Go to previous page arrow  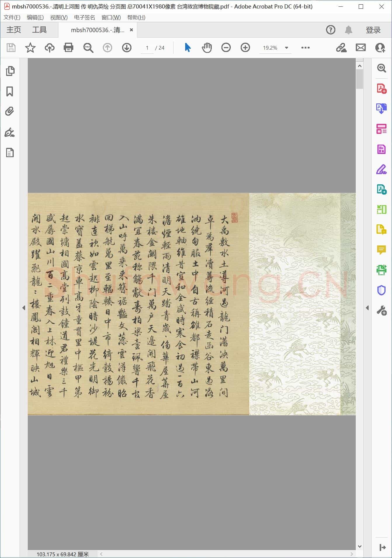[107, 48]
